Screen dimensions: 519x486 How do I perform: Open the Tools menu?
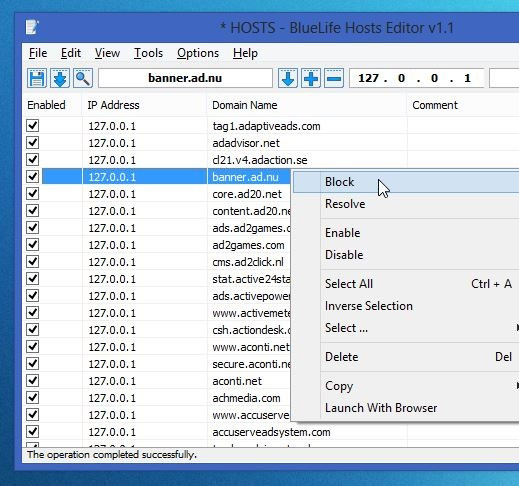[x=148, y=53]
